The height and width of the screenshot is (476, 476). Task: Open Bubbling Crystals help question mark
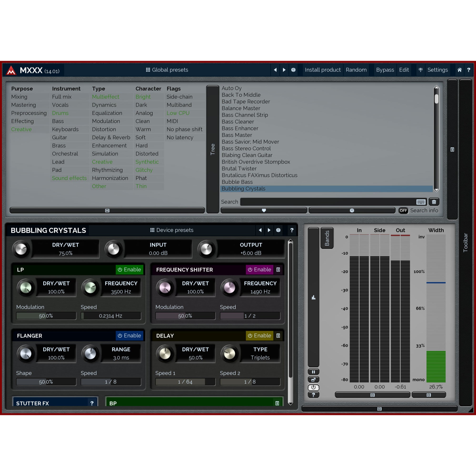coord(292,230)
